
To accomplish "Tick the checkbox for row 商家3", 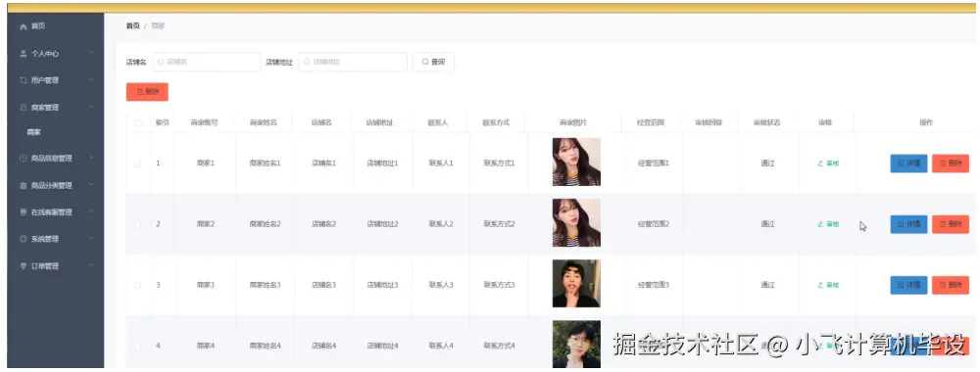I will click(x=138, y=285).
